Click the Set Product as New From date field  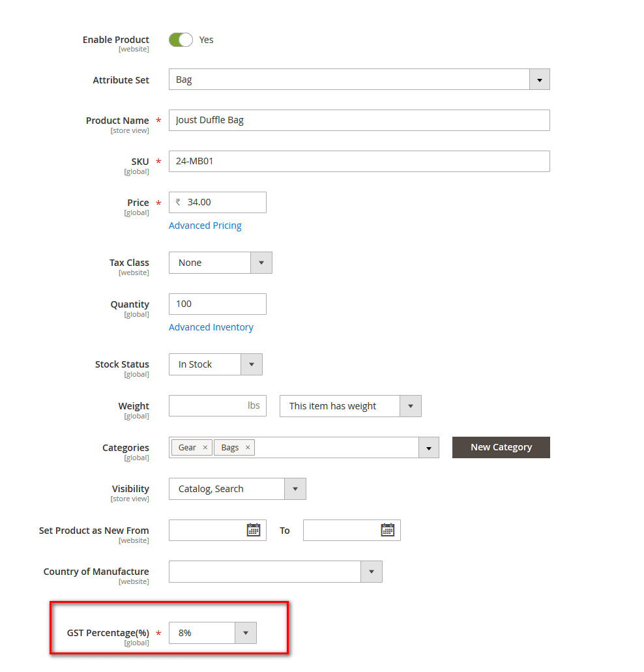tap(217, 530)
